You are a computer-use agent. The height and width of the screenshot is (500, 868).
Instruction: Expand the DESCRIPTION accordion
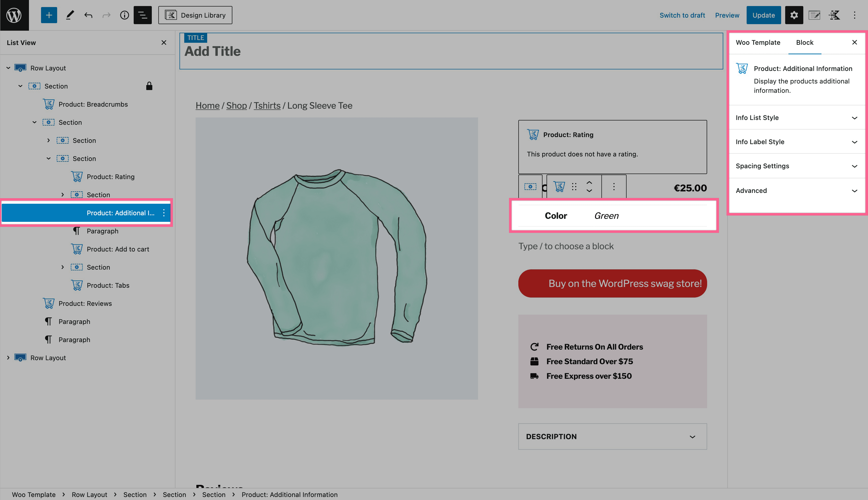click(x=613, y=436)
